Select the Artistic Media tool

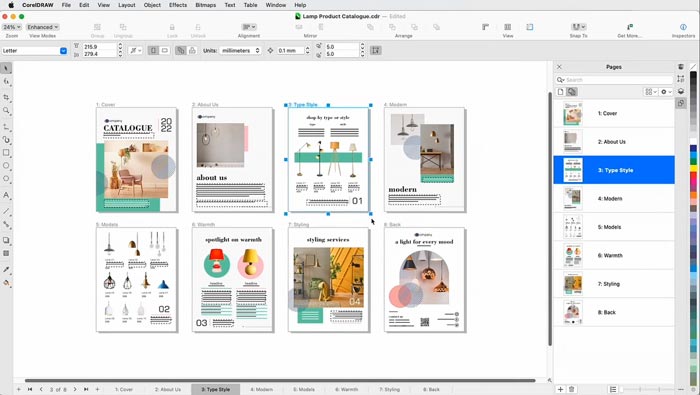(6, 140)
